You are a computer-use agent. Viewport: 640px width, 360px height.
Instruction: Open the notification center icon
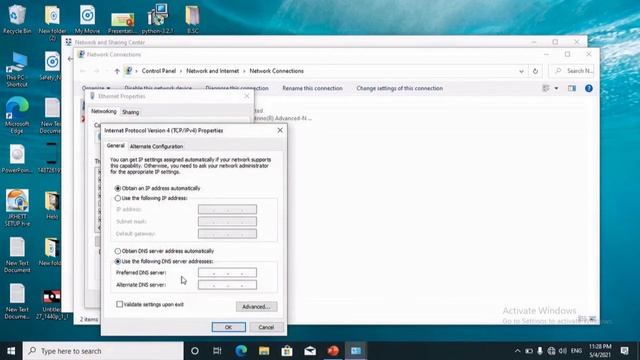click(624, 351)
